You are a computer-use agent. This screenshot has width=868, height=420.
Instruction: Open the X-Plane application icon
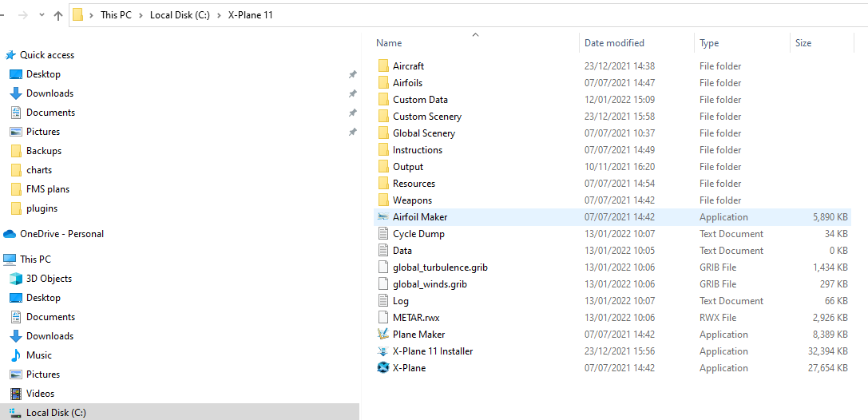[x=383, y=367]
